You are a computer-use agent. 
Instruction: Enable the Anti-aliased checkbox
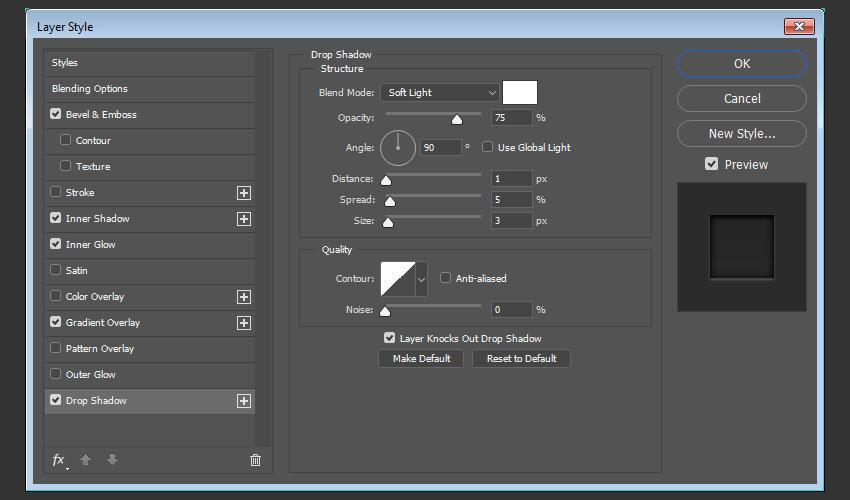pyautogui.click(x=445, y=278)
